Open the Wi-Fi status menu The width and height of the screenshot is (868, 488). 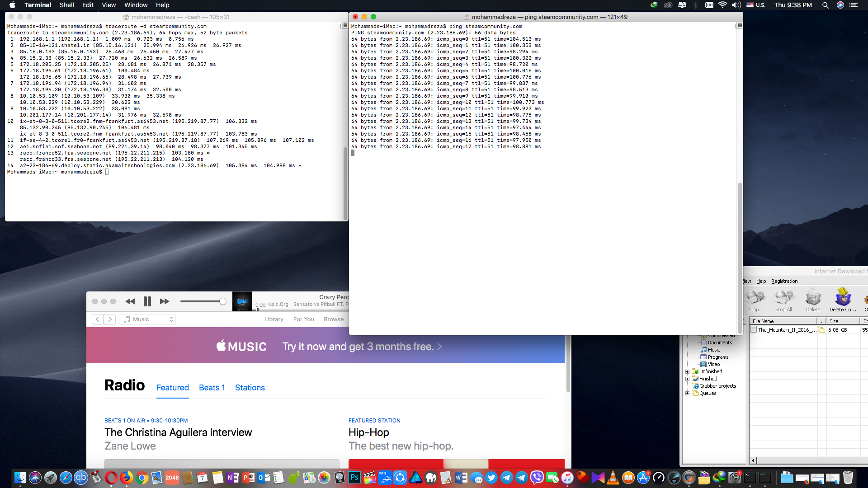722,5
